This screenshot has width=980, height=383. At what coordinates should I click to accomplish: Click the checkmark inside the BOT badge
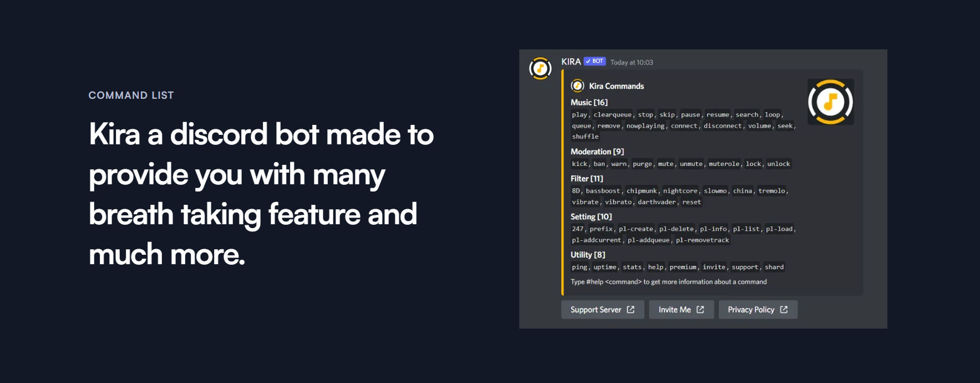click(x=588, y=61)
